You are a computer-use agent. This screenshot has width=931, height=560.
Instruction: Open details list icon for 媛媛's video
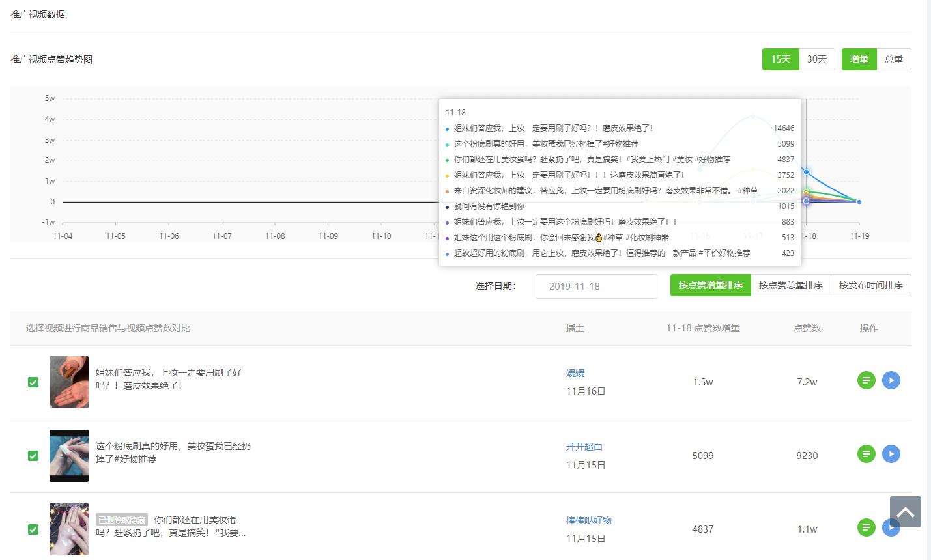(866, 380)
